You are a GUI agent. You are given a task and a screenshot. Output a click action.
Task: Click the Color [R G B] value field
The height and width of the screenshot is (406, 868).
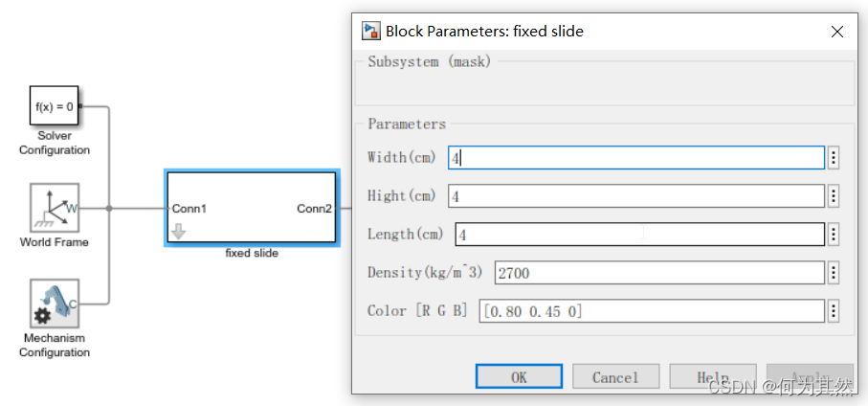point(651,311)
